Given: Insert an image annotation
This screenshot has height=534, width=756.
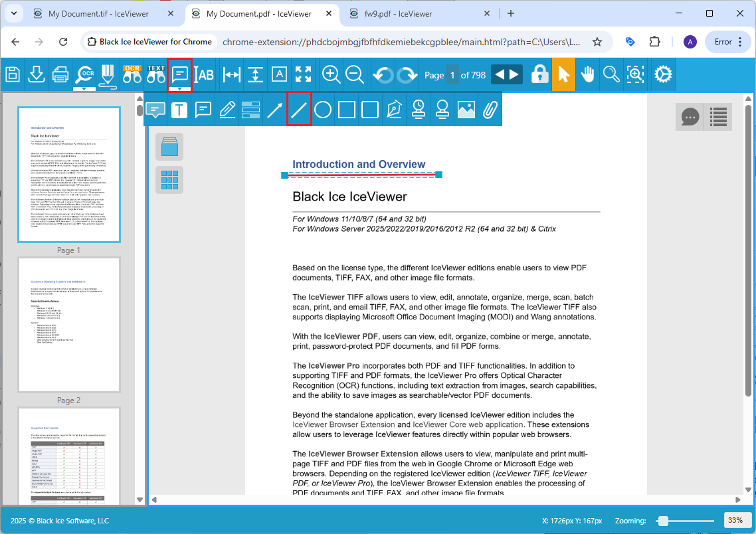Looking at the screenshot, I should pos(466,110).
